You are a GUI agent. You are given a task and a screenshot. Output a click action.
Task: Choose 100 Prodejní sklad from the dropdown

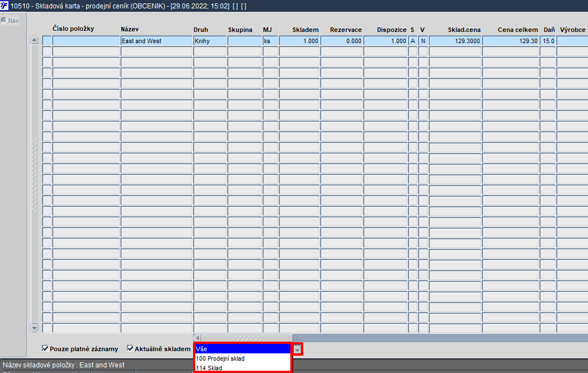click(x=243, y=359)
